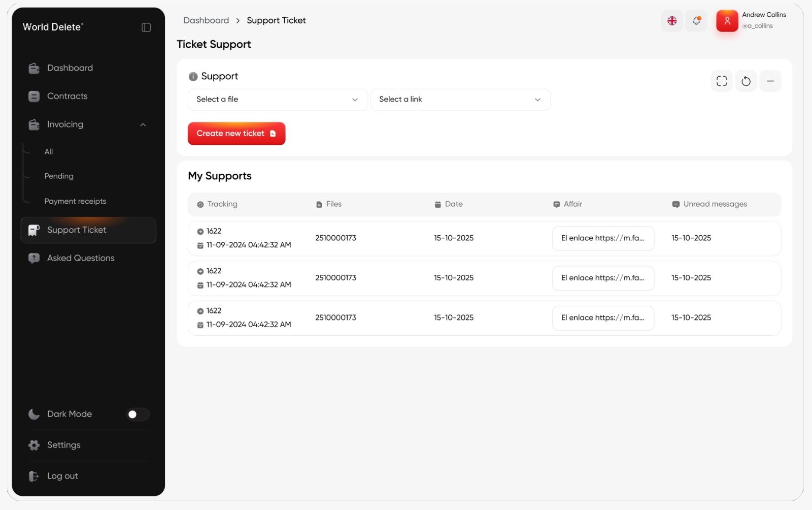This screenshot has width=812, height=510.
Task: Open the 'Select a file' dropdown
Action: click(278, 100)
